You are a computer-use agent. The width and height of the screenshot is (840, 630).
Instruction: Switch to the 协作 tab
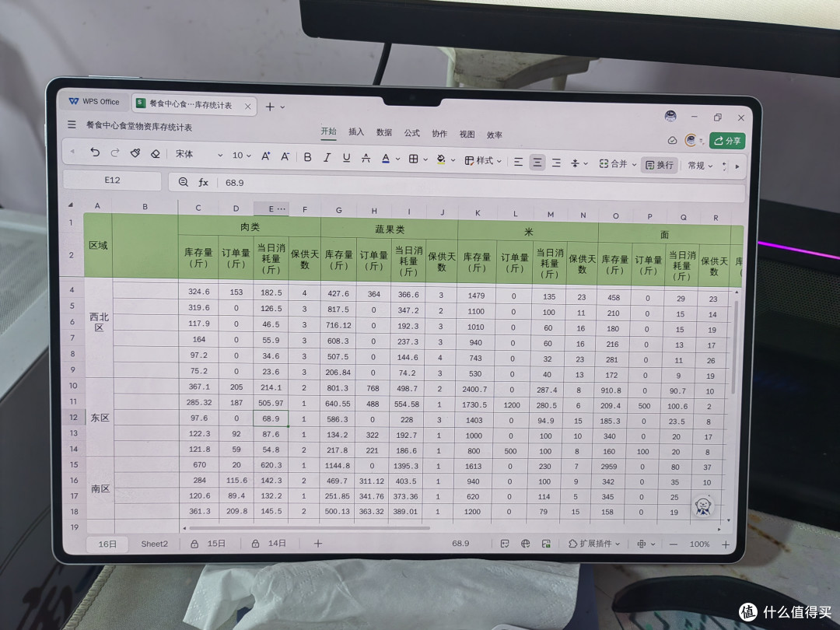(439, 134)
